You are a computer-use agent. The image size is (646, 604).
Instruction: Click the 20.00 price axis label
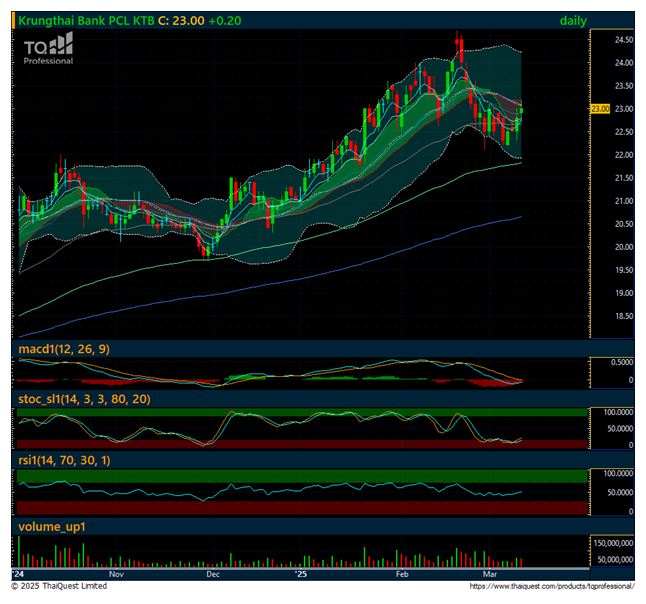624,248
